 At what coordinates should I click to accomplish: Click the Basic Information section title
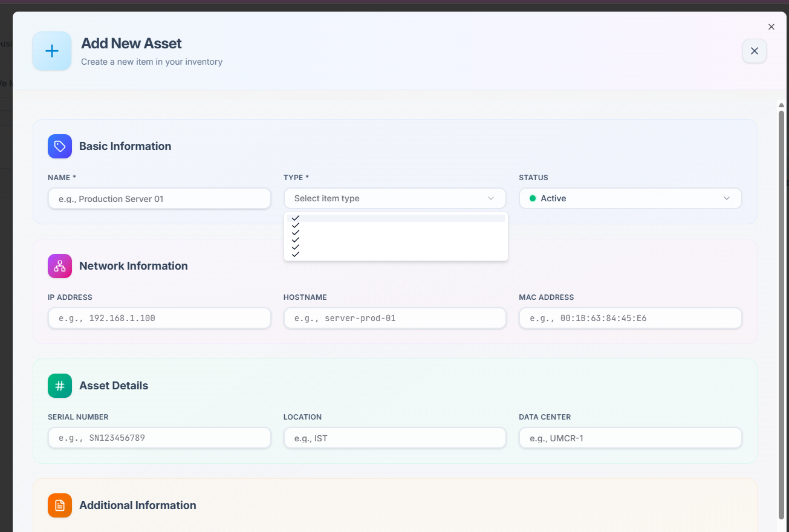pos(125,146)
